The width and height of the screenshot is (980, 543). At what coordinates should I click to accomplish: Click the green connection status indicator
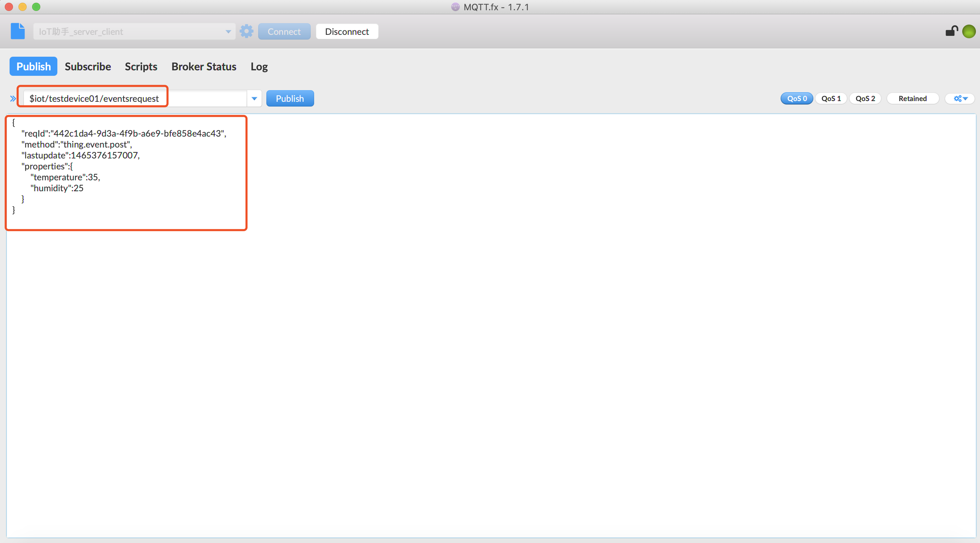(x=969, y=31)
